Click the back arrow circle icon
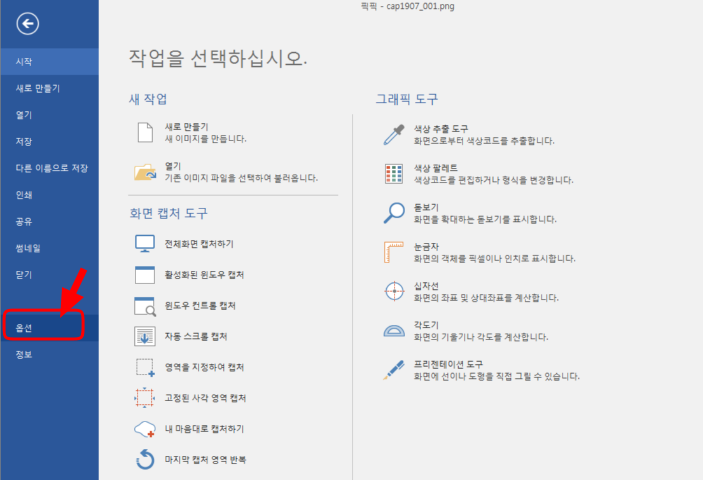The width and height of the screenshot is (703, 480). 28,24
